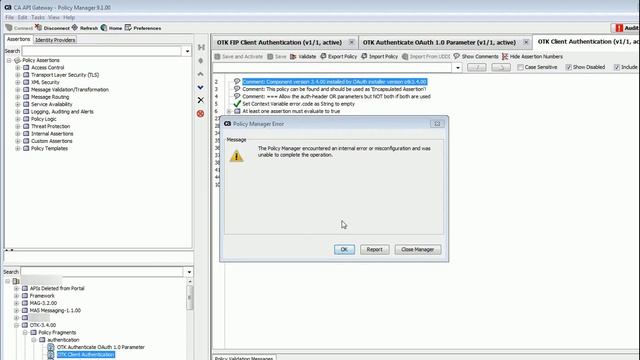This screenshot has width=640, height=360.
Task: Click the Audit alert icon
Action: click(x=619, y=28)
